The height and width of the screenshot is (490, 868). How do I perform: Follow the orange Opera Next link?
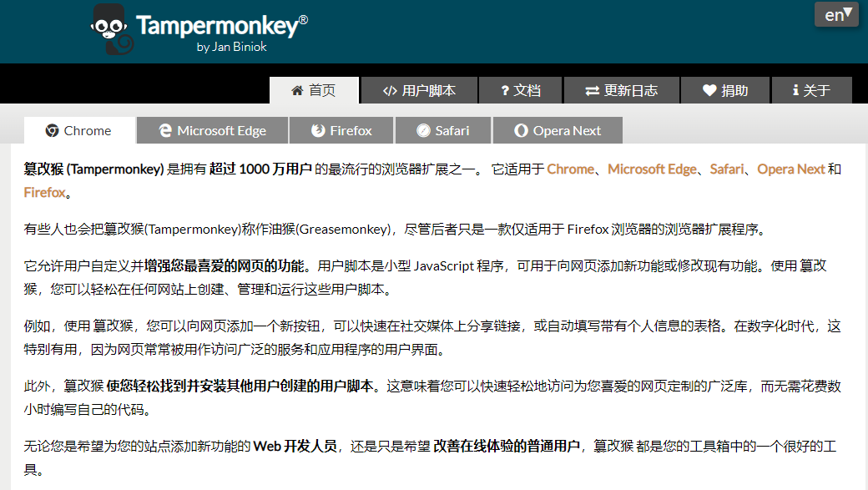click(791, 169)
